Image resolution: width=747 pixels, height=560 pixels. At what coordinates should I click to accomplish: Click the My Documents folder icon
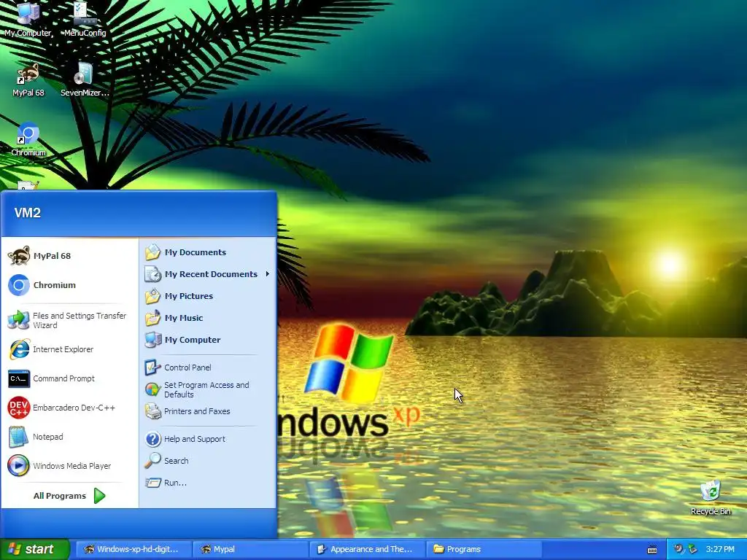point(153,252)
